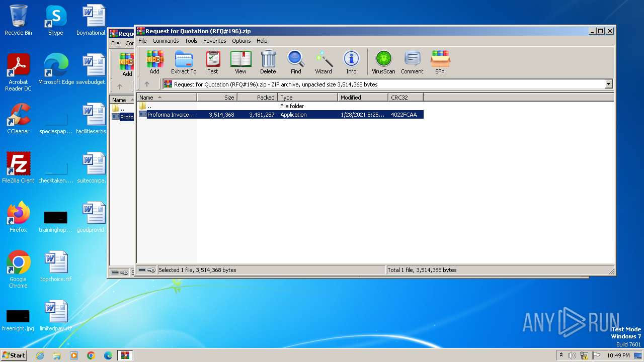This screenshot has height=362, width=644.
Task: Click CRC32 value 4022FCAA
Action: (404, 115)
